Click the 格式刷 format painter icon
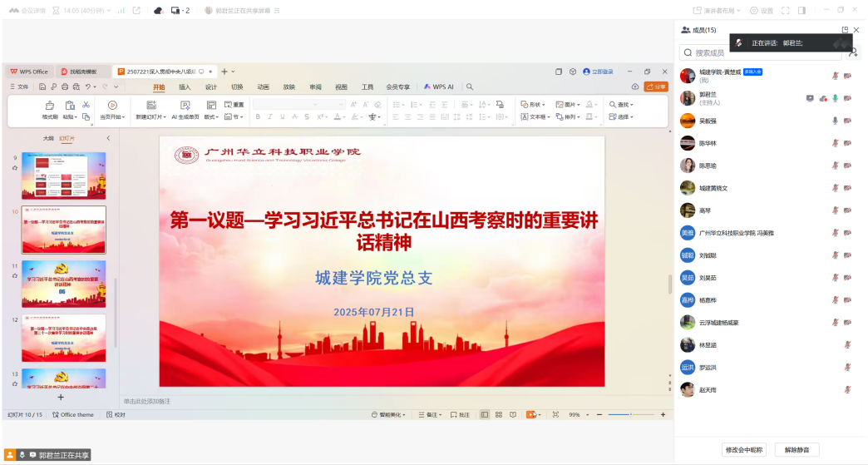The width and height of the screenshot is (868, 465). [x=49, y=105]
